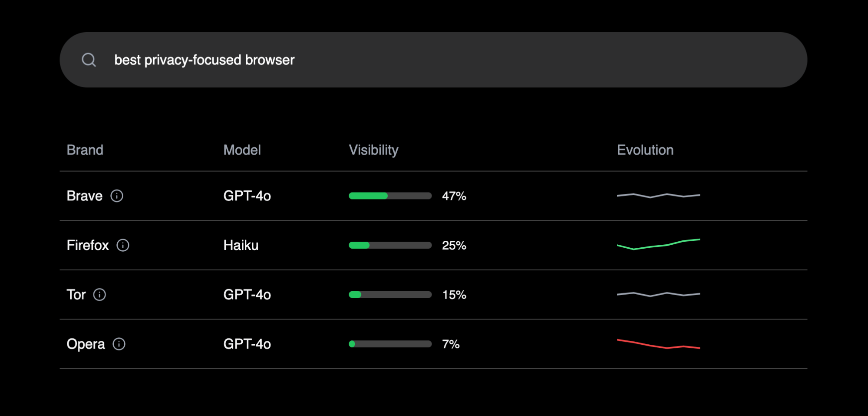Sort by the Visibility column header
Image resolution: width=868 pixels, height=416 pixels.
click(373, 150)
